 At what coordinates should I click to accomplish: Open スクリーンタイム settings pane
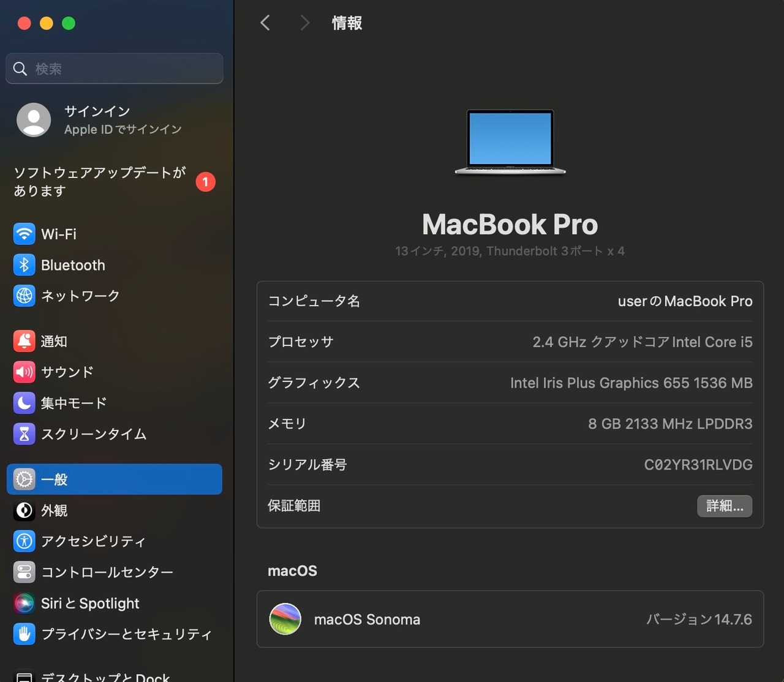[115, 433]
